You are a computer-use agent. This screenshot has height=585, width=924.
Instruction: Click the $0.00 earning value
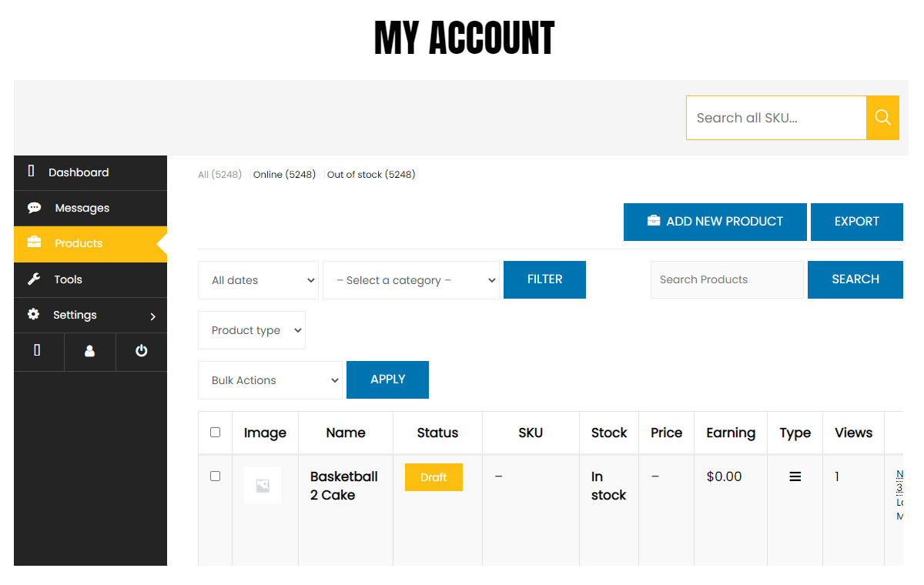[x=724, y=476]
